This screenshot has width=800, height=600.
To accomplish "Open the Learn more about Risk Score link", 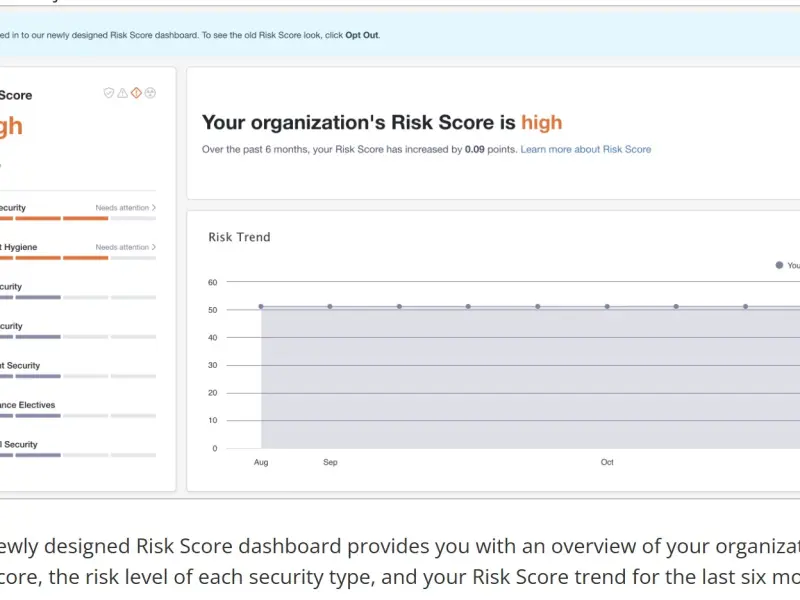I will [585, 149].
